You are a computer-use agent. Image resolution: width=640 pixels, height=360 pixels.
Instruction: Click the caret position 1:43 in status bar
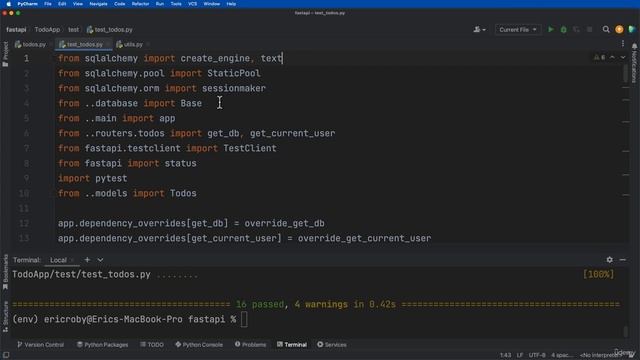[505, 355]
